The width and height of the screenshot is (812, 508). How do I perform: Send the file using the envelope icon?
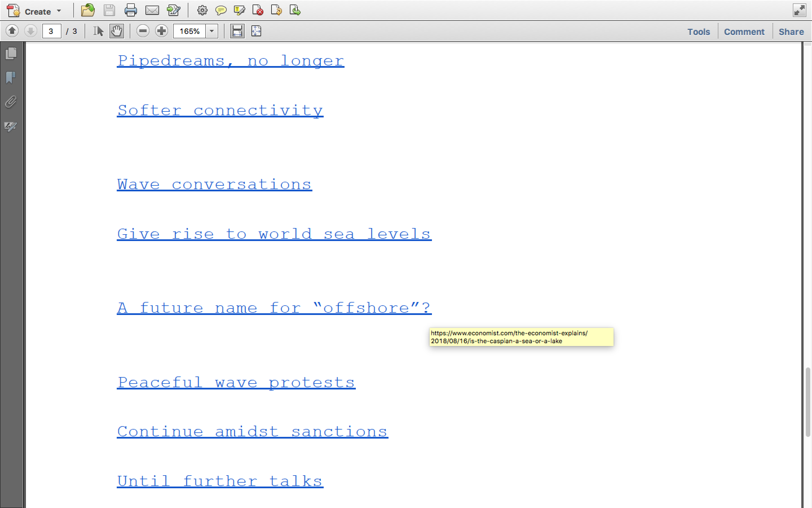point(152,10)
